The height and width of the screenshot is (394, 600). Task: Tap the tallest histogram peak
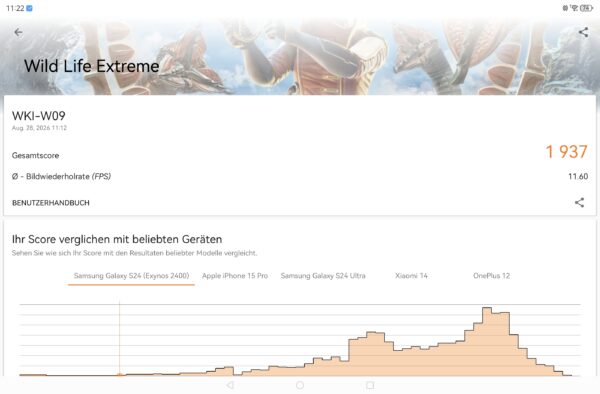coord(487,340)
